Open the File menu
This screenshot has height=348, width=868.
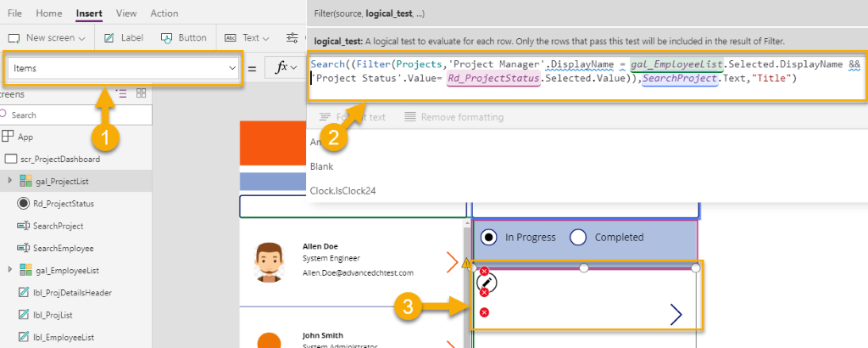[x=15, y=14]
